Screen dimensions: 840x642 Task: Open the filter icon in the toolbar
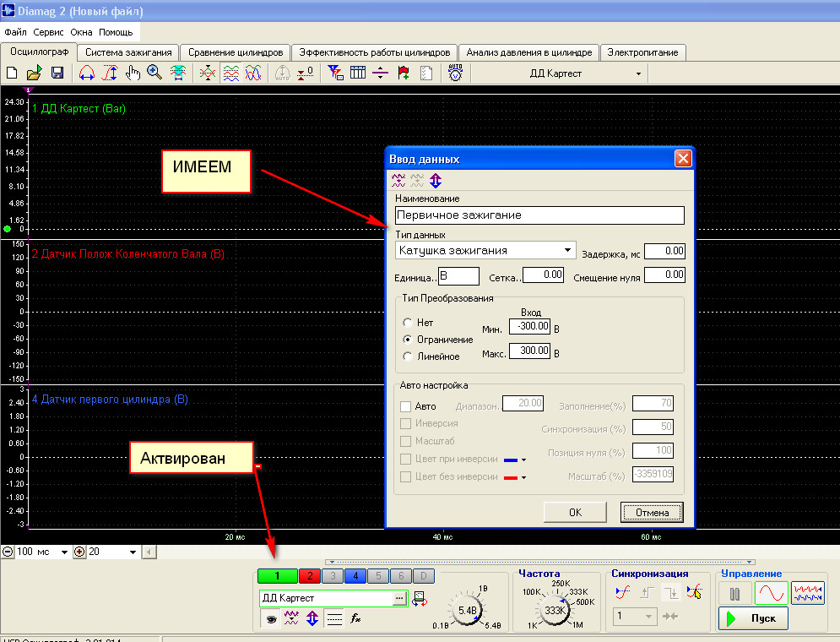point(335,73)
